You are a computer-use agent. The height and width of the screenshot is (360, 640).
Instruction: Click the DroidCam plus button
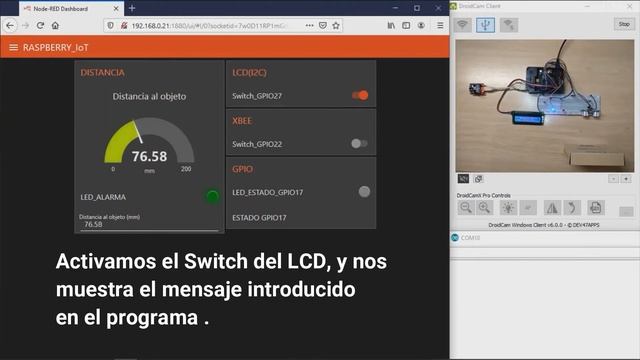(626, 179)
